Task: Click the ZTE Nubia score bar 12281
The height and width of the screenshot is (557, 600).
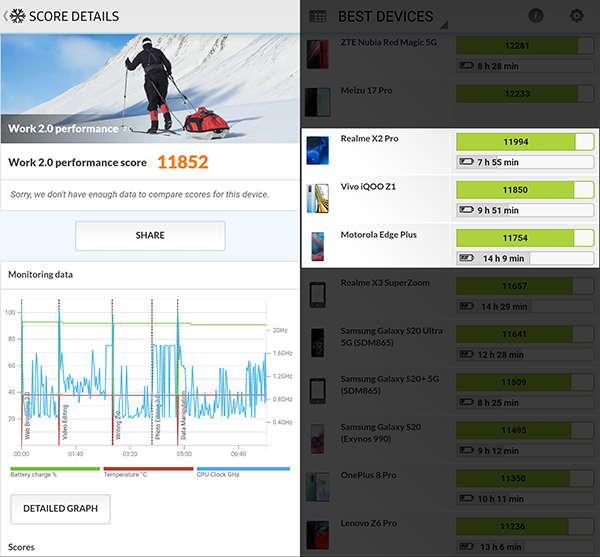Action: (x=525, y=46)
